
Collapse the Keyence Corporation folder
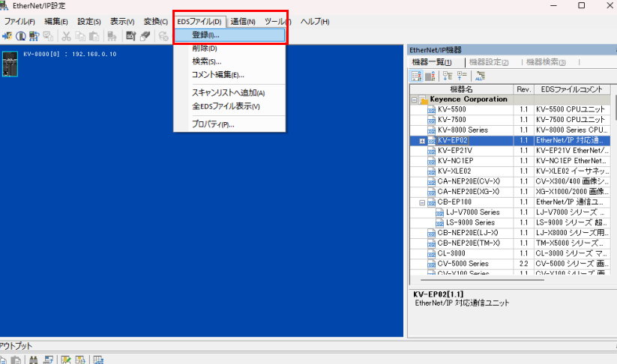pyautogui.click(x=414, y=100)
